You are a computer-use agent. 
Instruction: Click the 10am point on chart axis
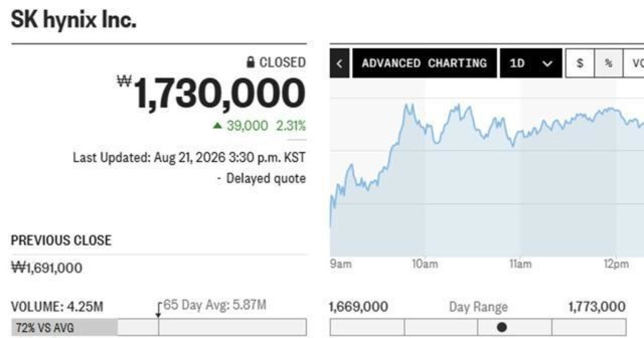pyautogui.click(x=424, y=264)
